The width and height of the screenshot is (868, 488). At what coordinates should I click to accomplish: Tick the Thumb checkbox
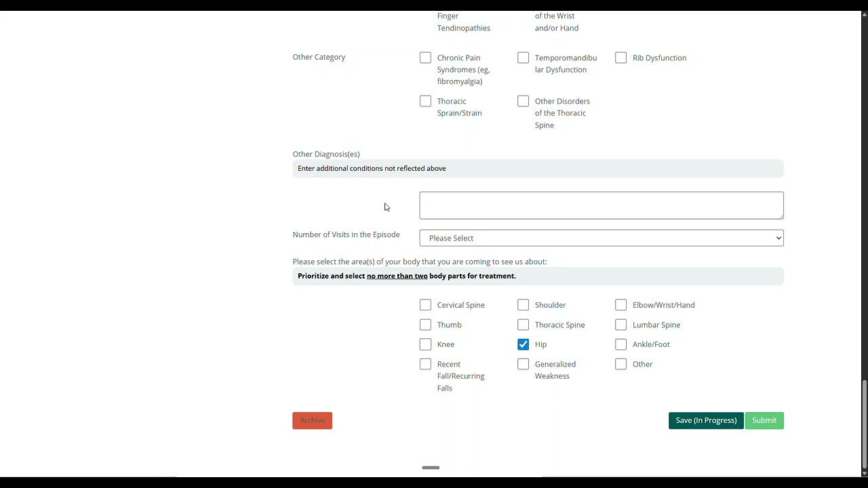pos(425,325)
